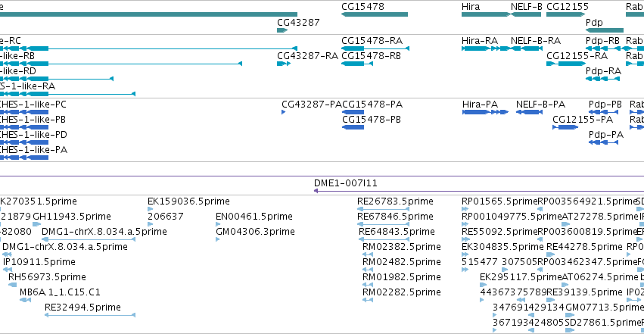Select the CG12155 gene bar
This screenshot has height=334, width=644.
click(x=565, y=14)
